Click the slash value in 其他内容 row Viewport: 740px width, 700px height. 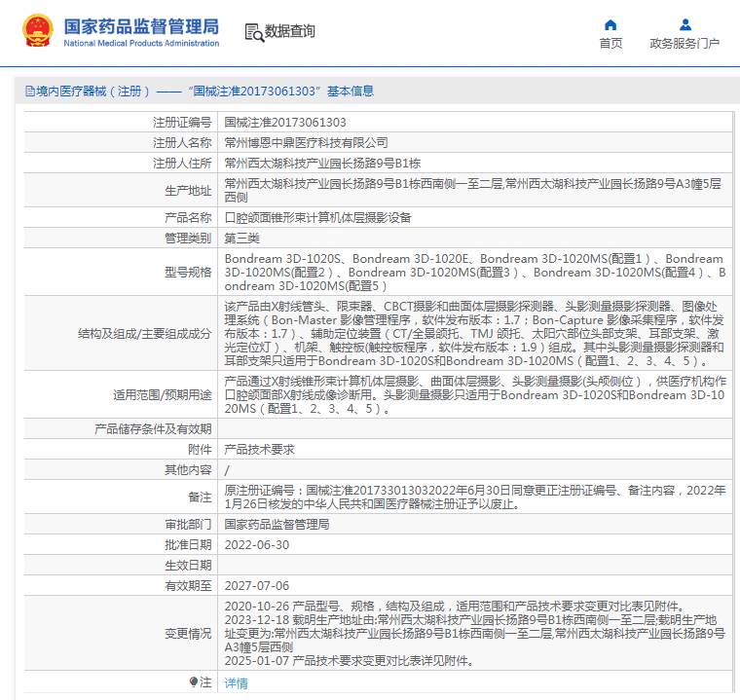click(x=227, y=470)
